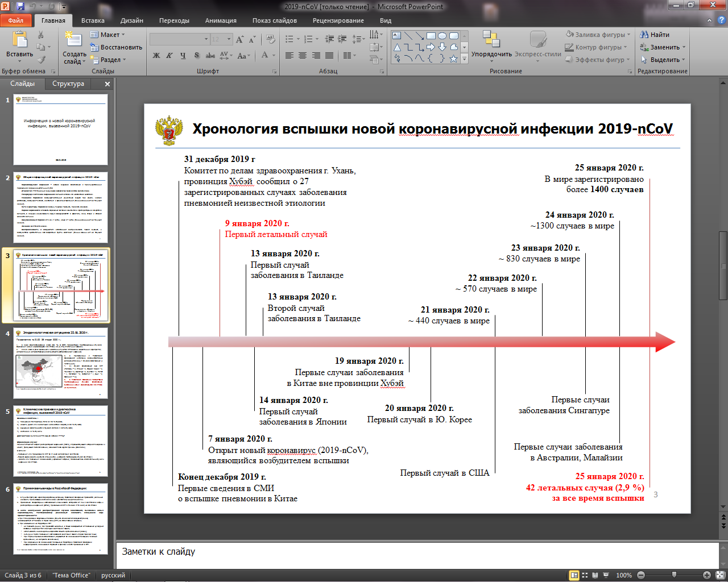Fit slide to current window icon
Screen dimensions: 728x582
(x=720, y=575)
